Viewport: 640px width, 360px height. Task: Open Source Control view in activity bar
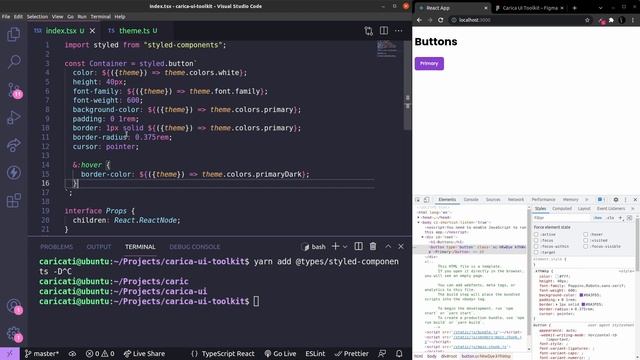tap(13, 90)
